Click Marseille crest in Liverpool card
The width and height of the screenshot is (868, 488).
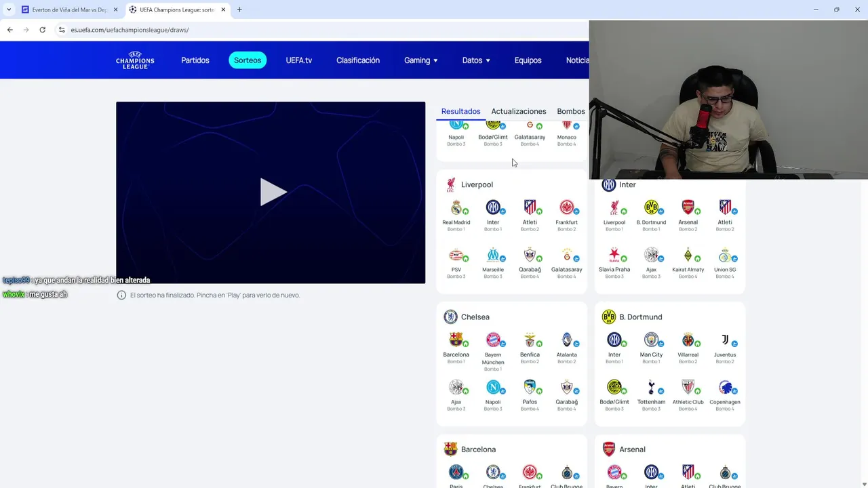point(493,255)
